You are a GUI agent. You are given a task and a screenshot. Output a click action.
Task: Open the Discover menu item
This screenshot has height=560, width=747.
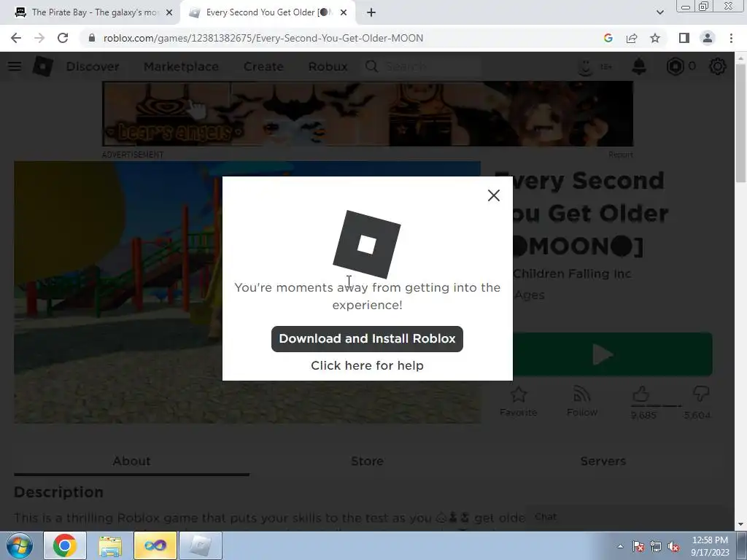click(x=93, y=66)
